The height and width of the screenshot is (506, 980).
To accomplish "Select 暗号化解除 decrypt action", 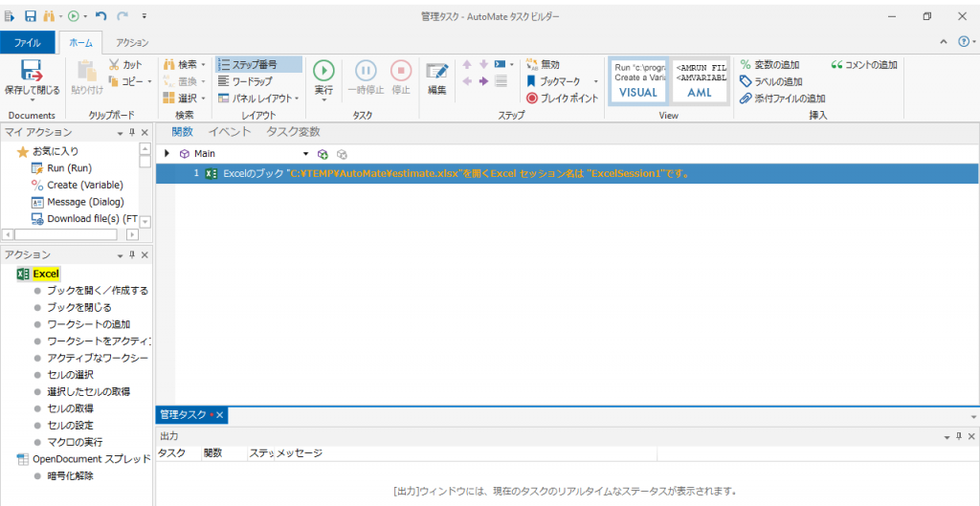I will tap(71, 476).
